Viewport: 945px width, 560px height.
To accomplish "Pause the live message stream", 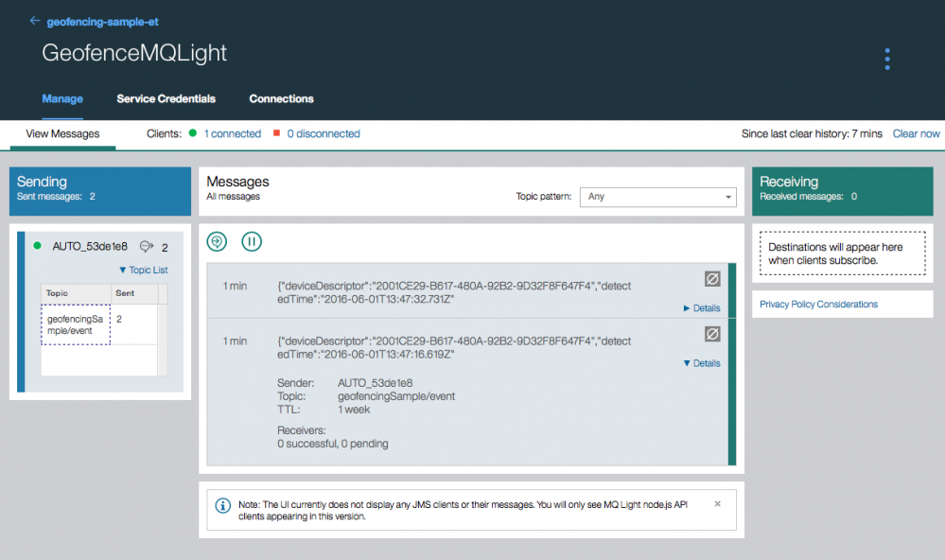I will coord(252,241).
